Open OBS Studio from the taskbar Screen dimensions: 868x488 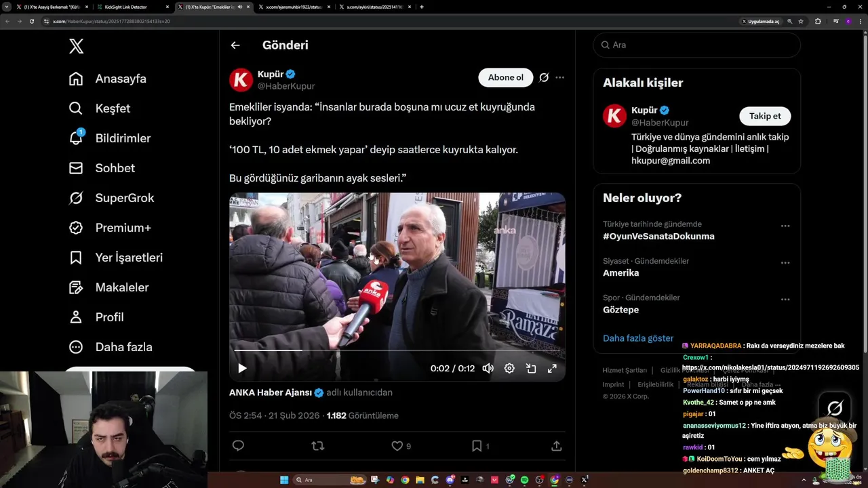coord(540,480)
